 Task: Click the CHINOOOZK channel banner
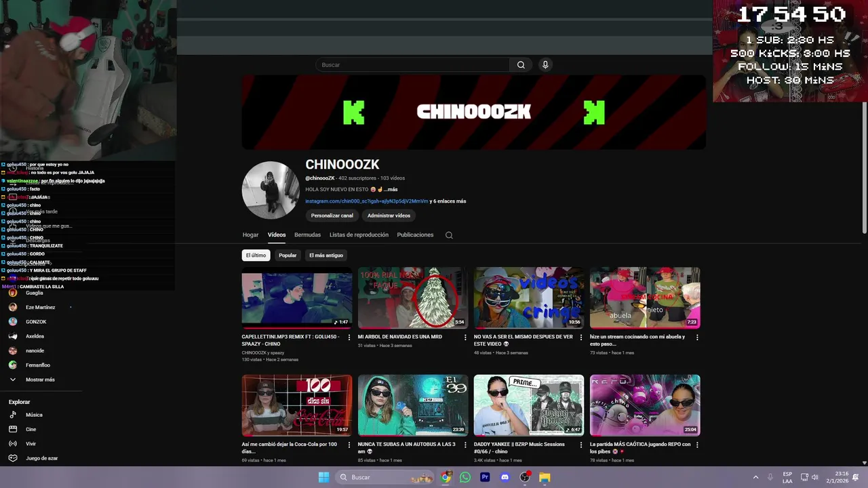473,112
